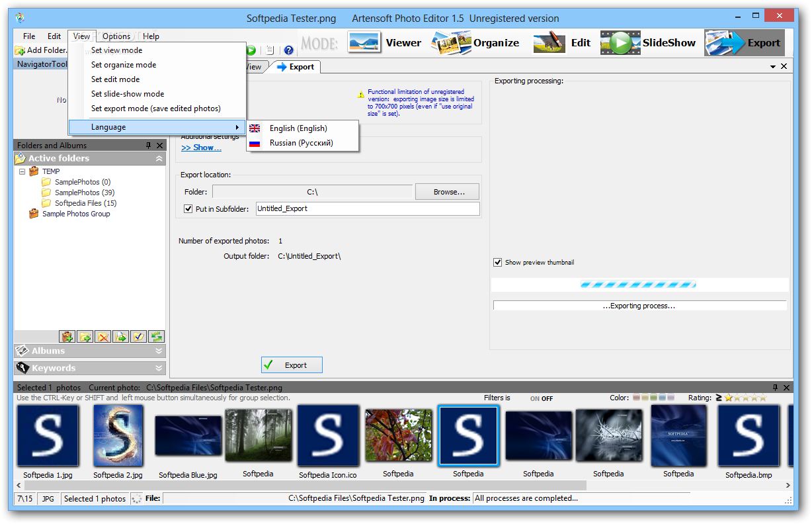
Task: Close the selected photos strip panel
Action: [786, 388]
